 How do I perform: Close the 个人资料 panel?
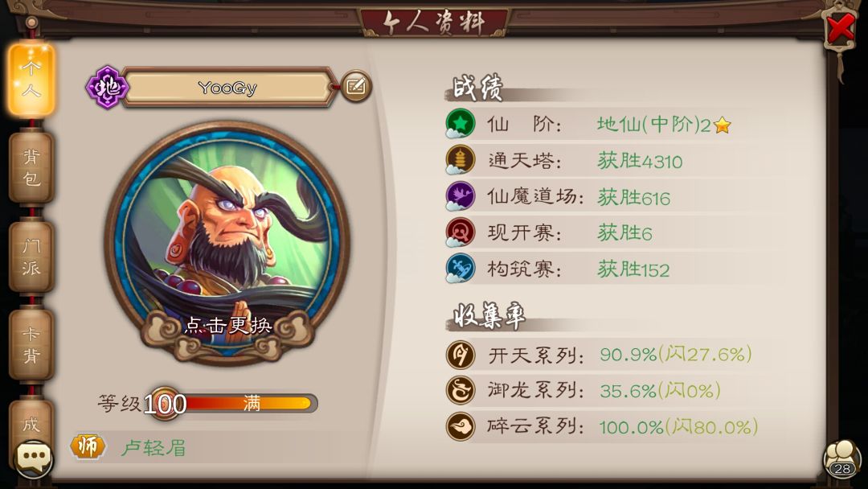point(841,27)
